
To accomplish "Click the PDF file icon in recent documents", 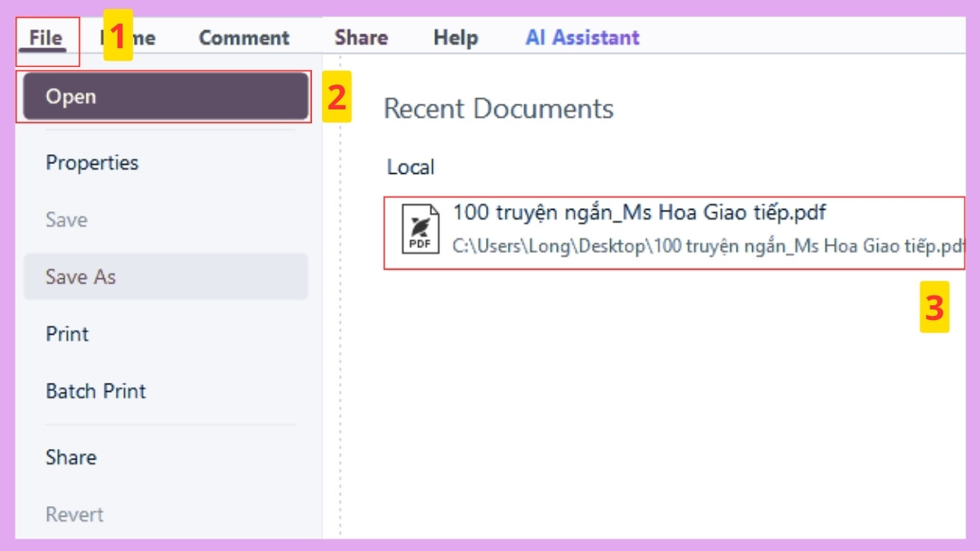I will click(421, 229).
